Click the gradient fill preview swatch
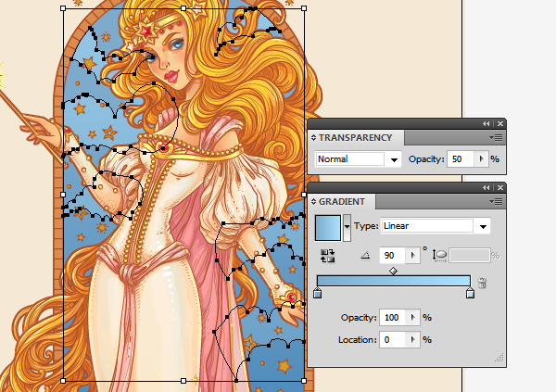This screenshot has height=392, width=556. click(328, 227)
